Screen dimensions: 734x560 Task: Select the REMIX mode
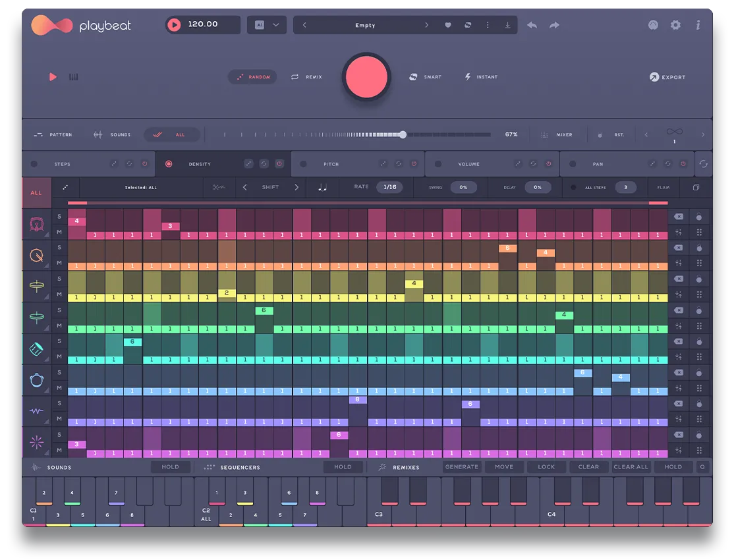point(307,77)
